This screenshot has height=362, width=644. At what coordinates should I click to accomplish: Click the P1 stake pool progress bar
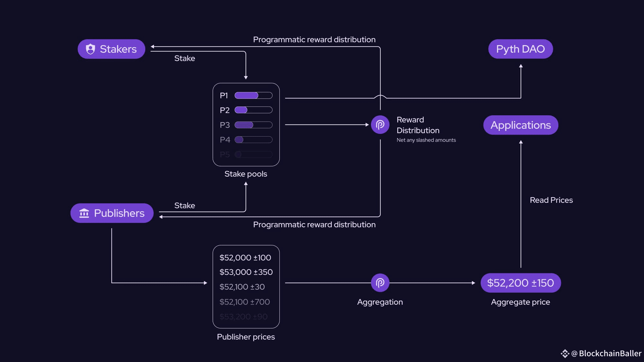point(253,96)
